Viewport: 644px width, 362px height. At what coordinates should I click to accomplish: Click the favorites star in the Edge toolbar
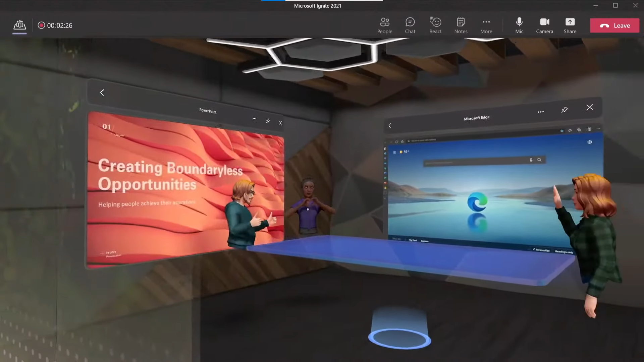tap(561, 130)
